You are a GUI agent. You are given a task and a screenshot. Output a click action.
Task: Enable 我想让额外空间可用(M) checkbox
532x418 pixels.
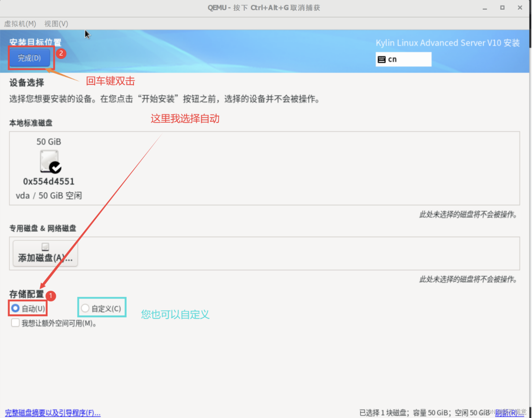coord(15,323)
